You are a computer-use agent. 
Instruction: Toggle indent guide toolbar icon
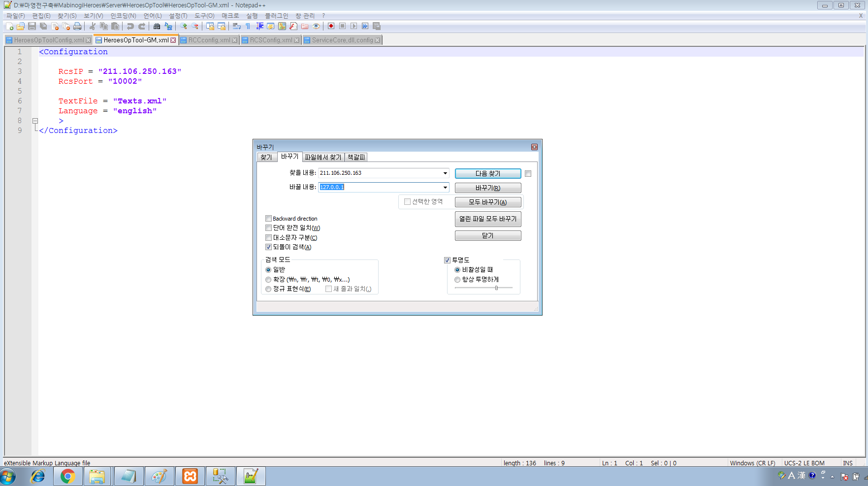click(x=259, y=26)
